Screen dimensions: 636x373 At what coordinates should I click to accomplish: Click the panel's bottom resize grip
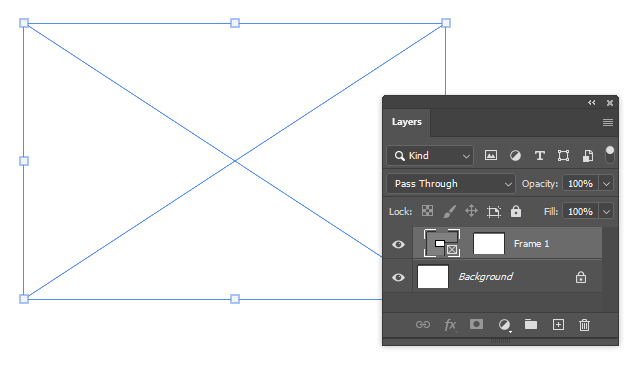click(501, 341)
